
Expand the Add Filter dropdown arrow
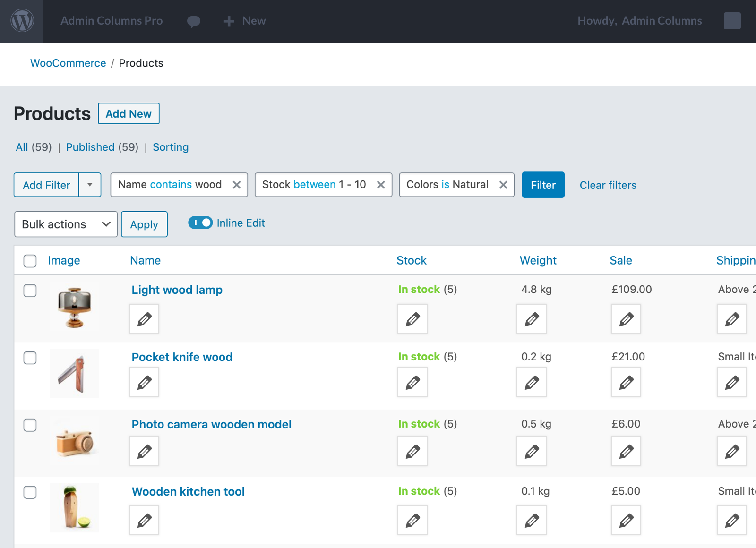(90, 185)
